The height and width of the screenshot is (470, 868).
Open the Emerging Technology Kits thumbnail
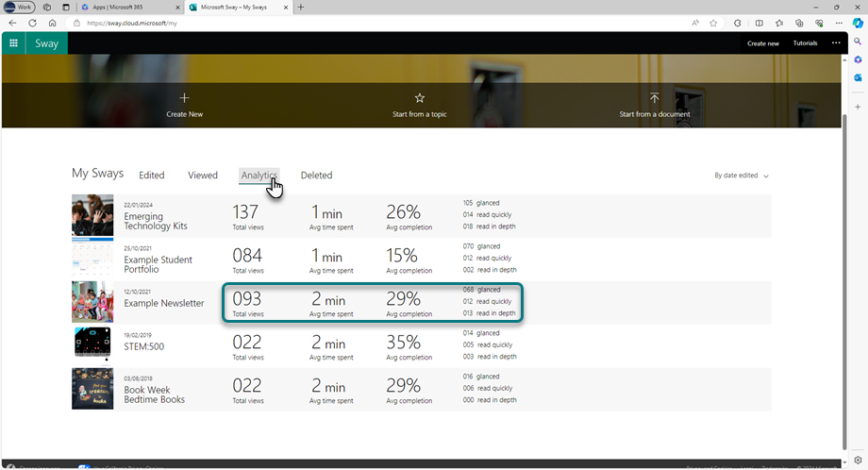92,215
